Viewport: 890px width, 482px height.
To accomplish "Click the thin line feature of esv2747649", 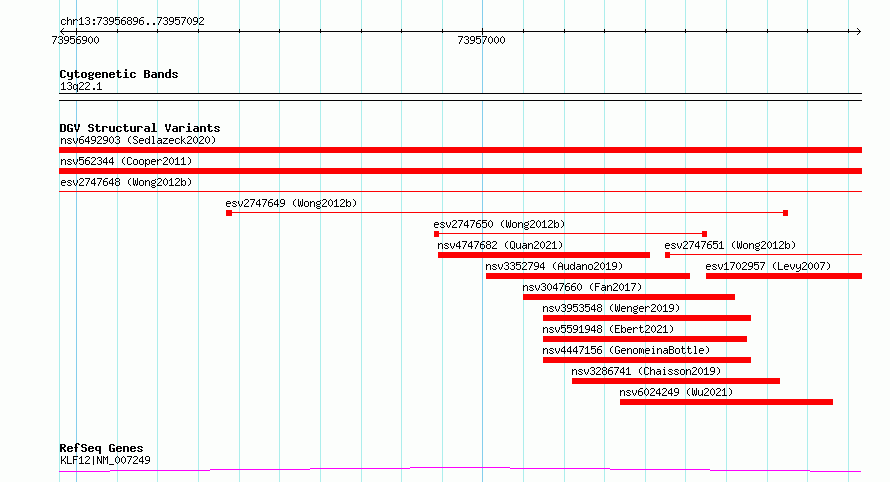I will [507, 213].
